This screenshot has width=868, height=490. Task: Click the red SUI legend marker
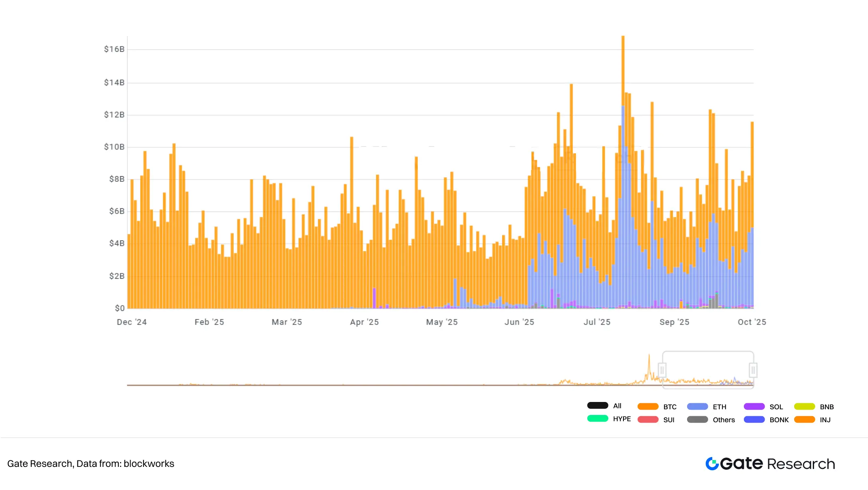[648, 420]
